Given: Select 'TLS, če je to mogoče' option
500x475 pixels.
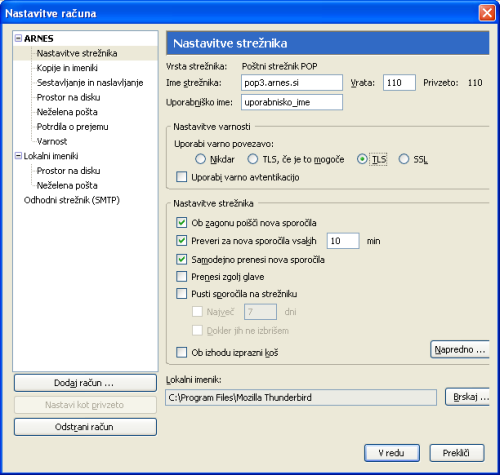Looking at the screenshot, I should 253,159.
